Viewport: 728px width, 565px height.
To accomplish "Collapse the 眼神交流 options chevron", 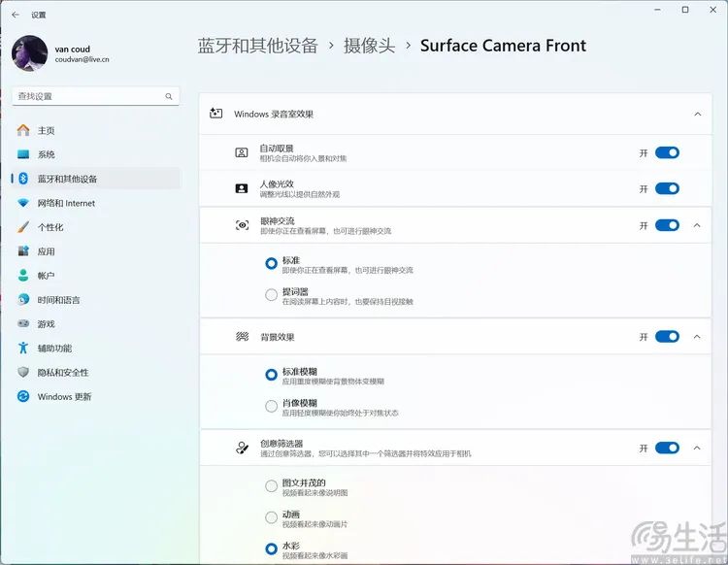I will tap(697, 225).
